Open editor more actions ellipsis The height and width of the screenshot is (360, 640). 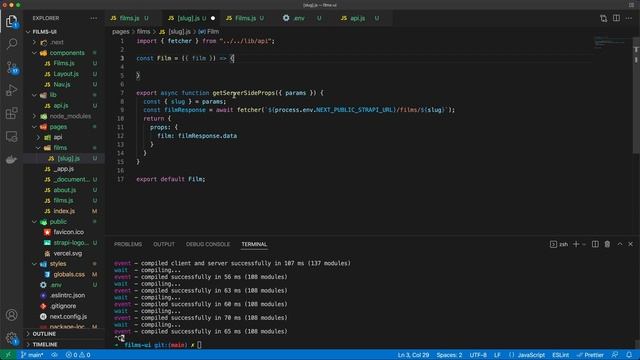(x=629, y=18)
